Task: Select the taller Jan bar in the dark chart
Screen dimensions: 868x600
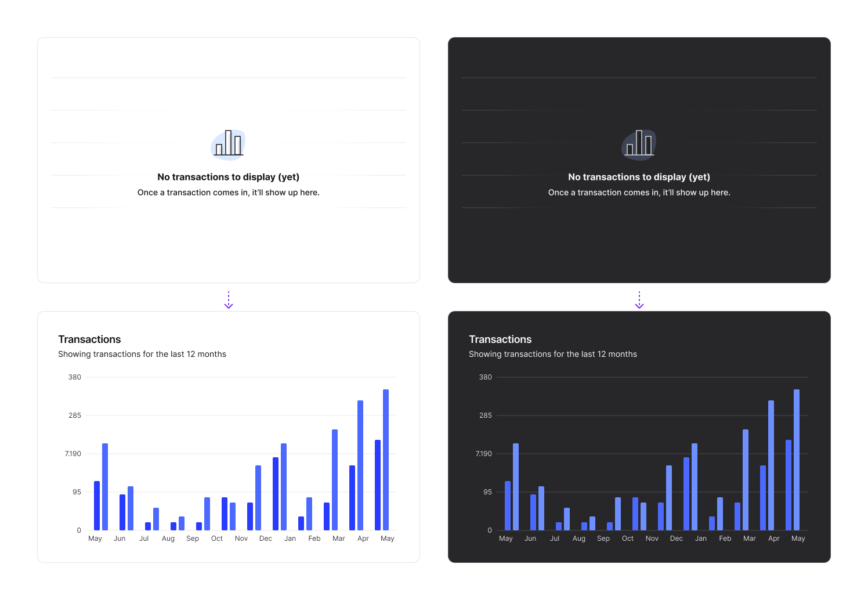Action: click(x=695, y=486)
